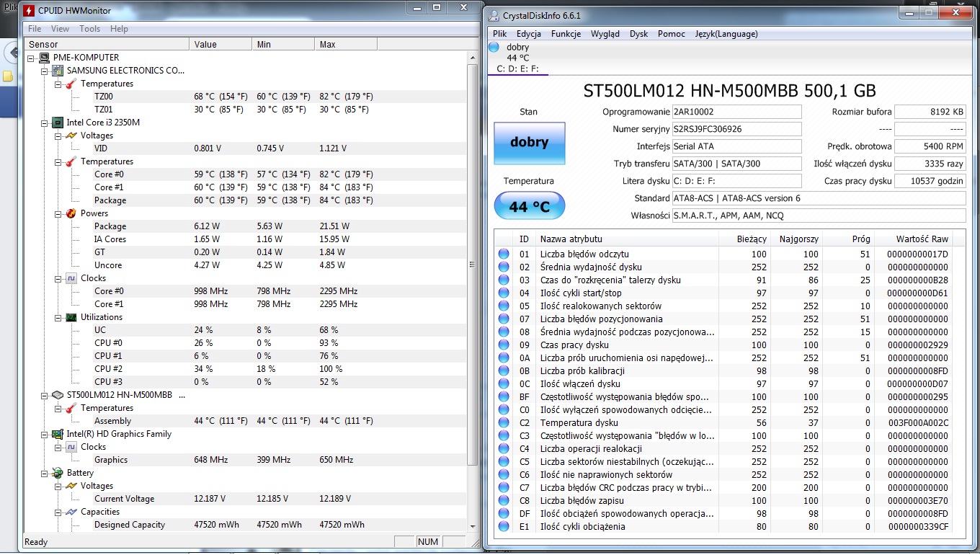980x555 pixels.
Task: Click the PME-KOMPUTER computer icon in HWMonitor
Action: pyautogui.click(x=44, y=58)
